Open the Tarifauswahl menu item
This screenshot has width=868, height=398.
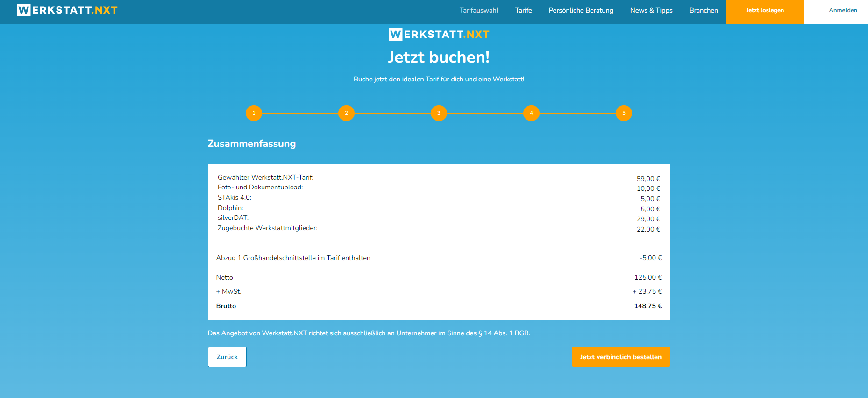[479, 10]
